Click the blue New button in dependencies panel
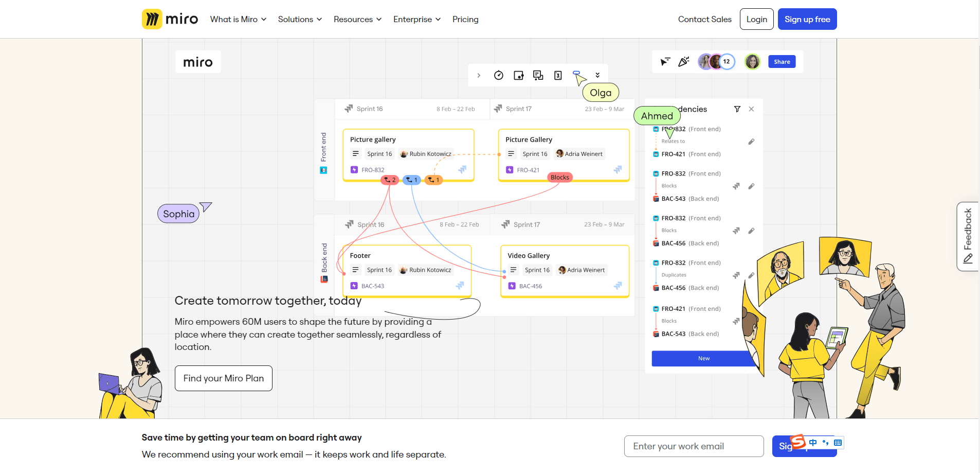Image resolution: width=980 pixels, height=473 pixels. pos(703,358)
